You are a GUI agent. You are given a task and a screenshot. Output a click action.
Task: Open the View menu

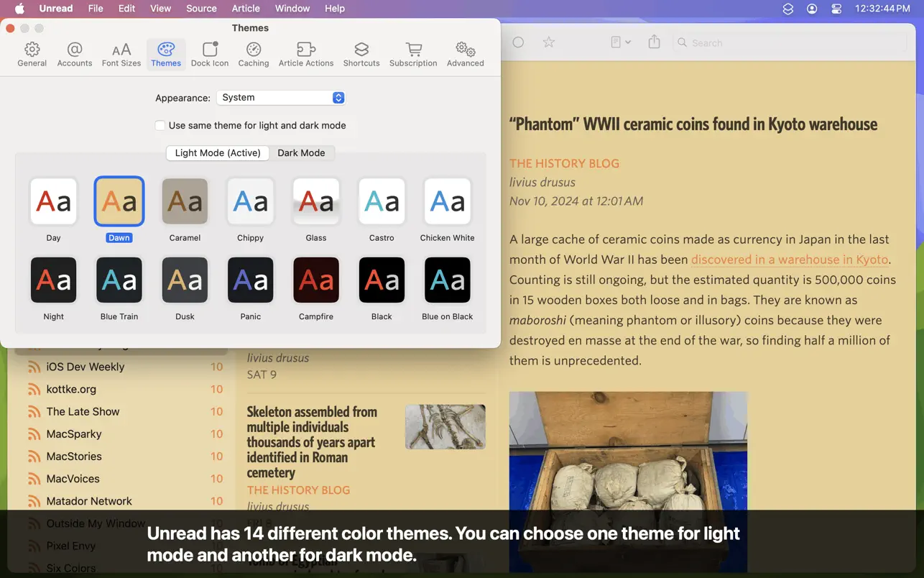pyautogui.click(x=160, y=9)
